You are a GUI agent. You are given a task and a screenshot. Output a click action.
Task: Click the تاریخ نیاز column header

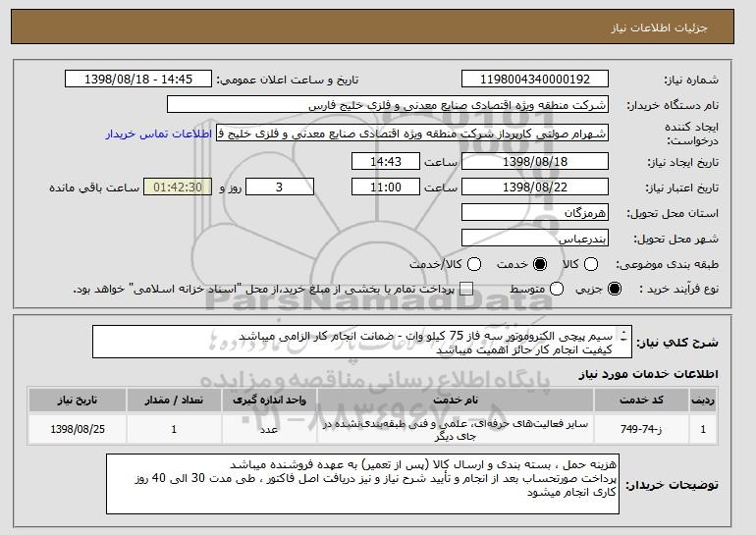coord(78,401)
